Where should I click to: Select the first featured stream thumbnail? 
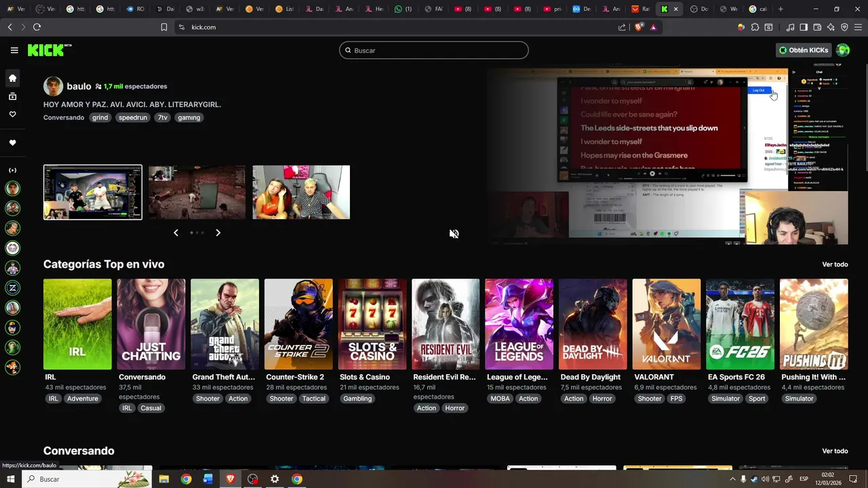pyautogui.click(x=93, y=192)
